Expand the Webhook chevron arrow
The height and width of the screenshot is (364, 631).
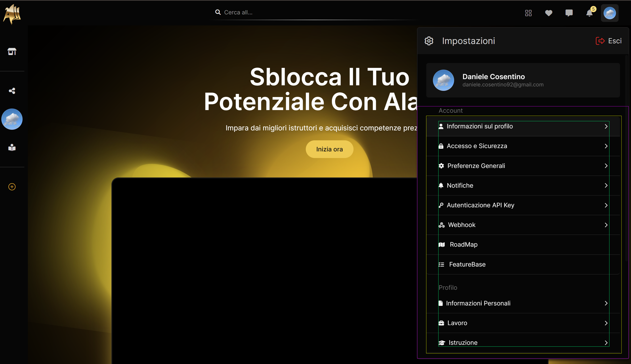point(606,225)
